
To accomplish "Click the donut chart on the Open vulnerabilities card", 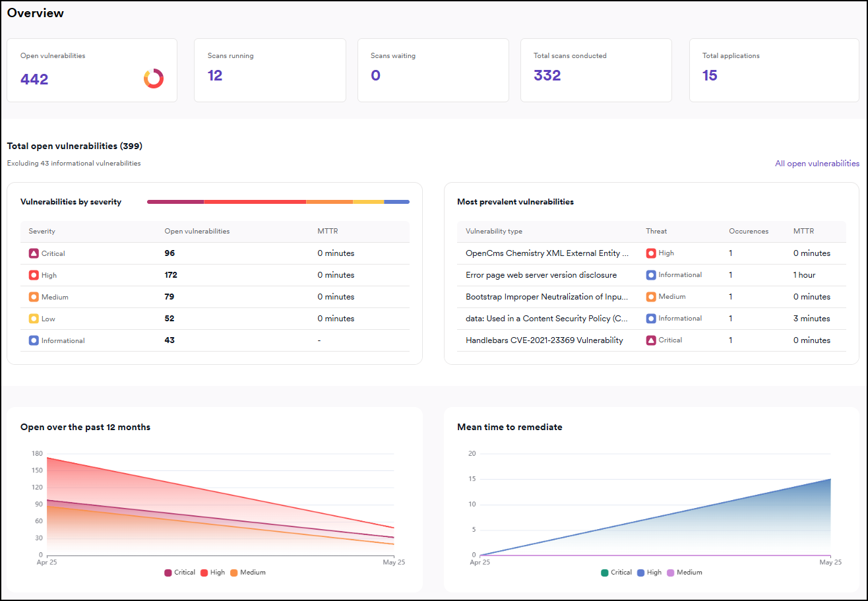I will coord(154,77).
